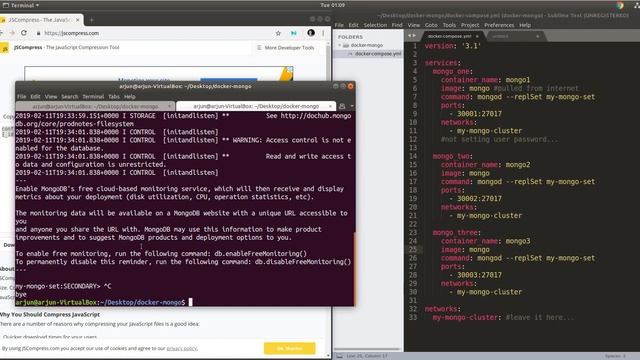Open Sublime Text Edit menu
The height and width of the screenshot is (360, 640).
coord(353,25)
